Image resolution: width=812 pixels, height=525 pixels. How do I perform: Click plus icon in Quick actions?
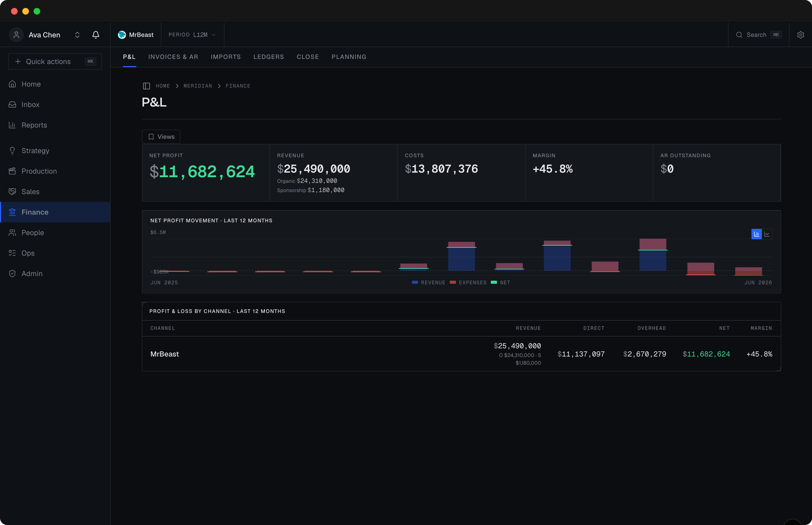coord(18,61)
